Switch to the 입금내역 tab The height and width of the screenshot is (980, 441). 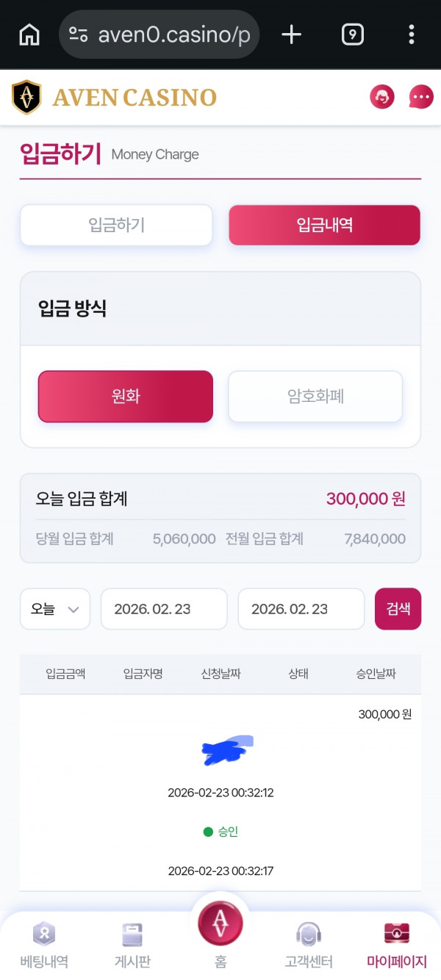tap(324, 225)
